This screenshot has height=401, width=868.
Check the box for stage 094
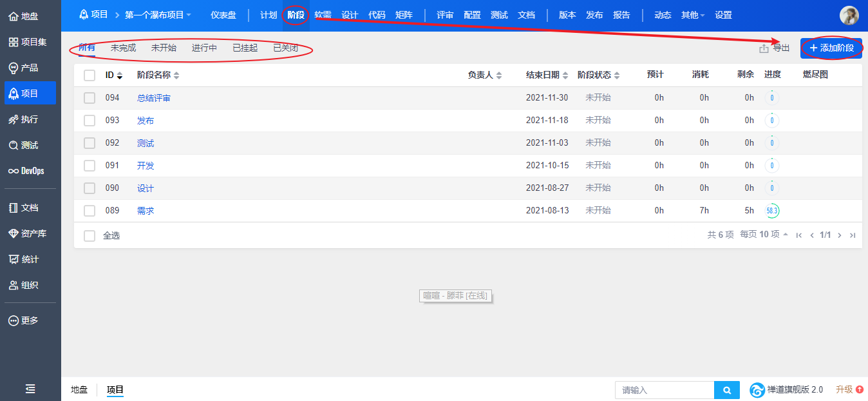(x=90, y=98)
